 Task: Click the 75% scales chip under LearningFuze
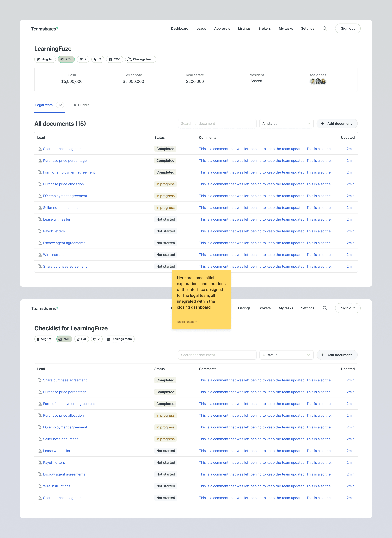[66, 59]
